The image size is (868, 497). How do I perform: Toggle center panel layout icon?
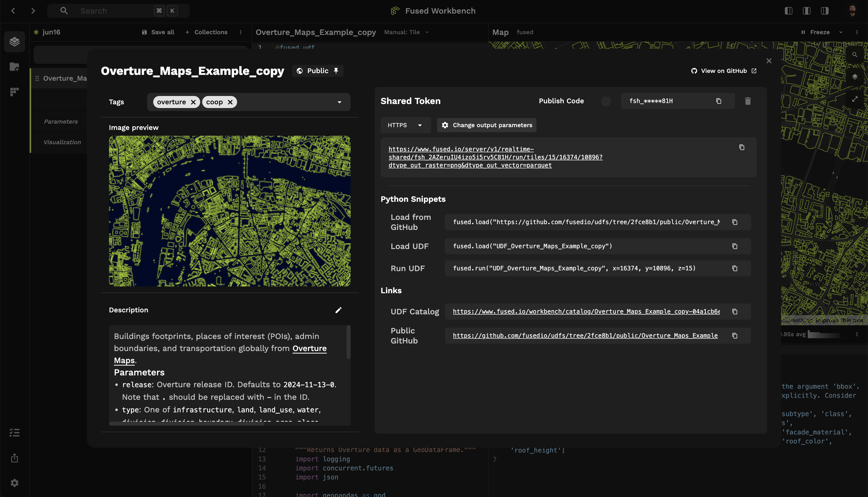[806, 11]
